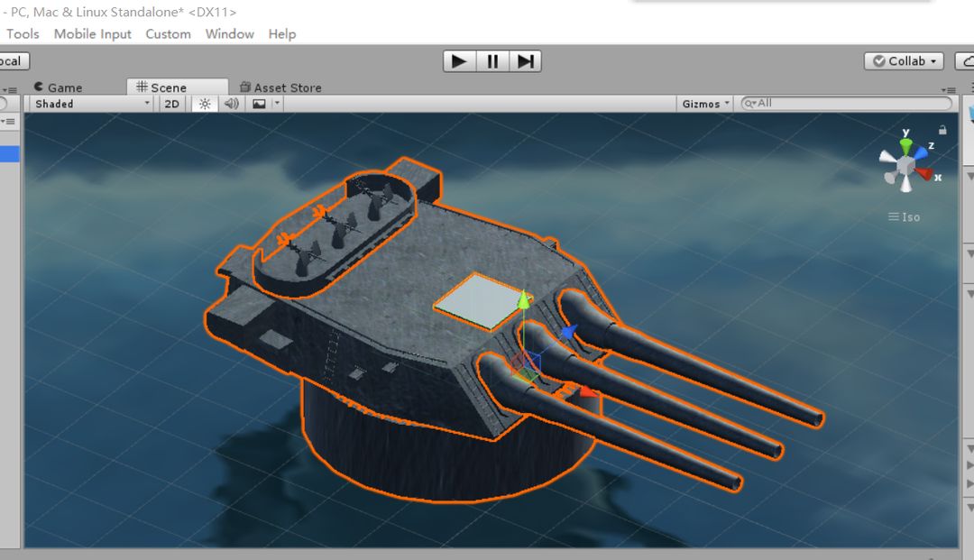Screen dimensions: 974x560
Task: Open the Gizmos dropdown
Action: click(705, 104)
